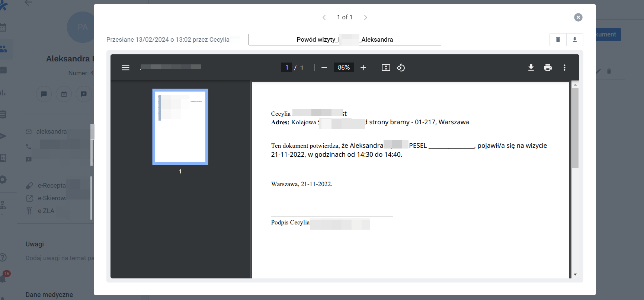Open the PDF viewer more actions menu

coord(564,68)
